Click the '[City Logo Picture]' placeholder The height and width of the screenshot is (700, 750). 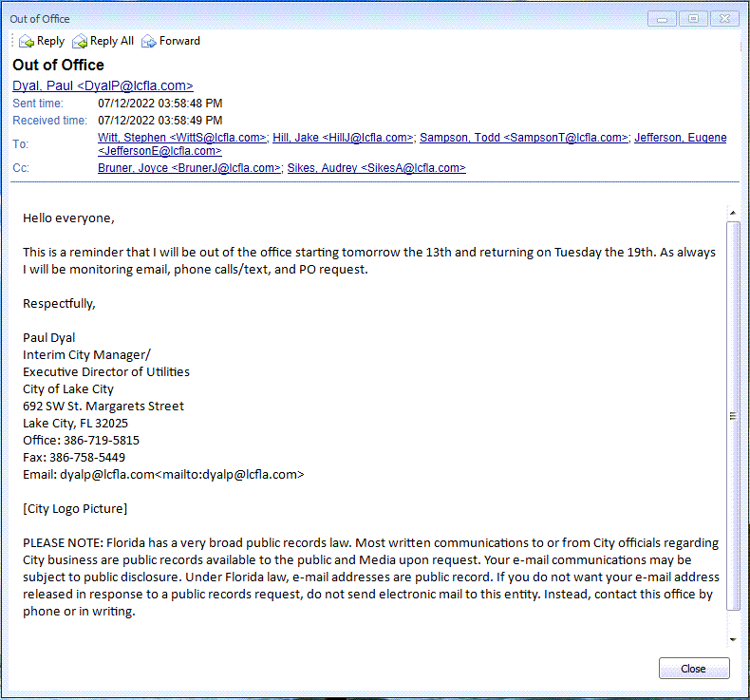coord(75,508)
